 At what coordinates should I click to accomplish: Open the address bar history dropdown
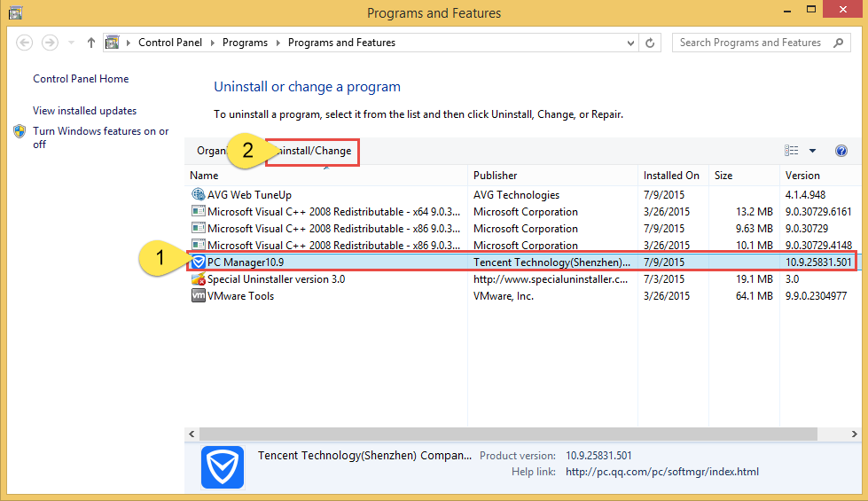click(x=630, y=43)
